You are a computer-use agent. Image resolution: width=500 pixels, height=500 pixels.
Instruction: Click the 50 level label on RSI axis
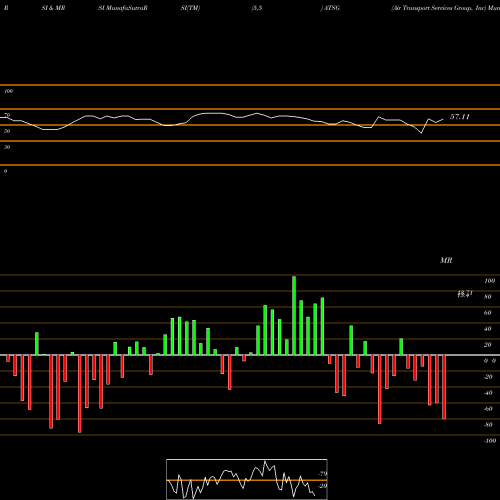[7, 131]
